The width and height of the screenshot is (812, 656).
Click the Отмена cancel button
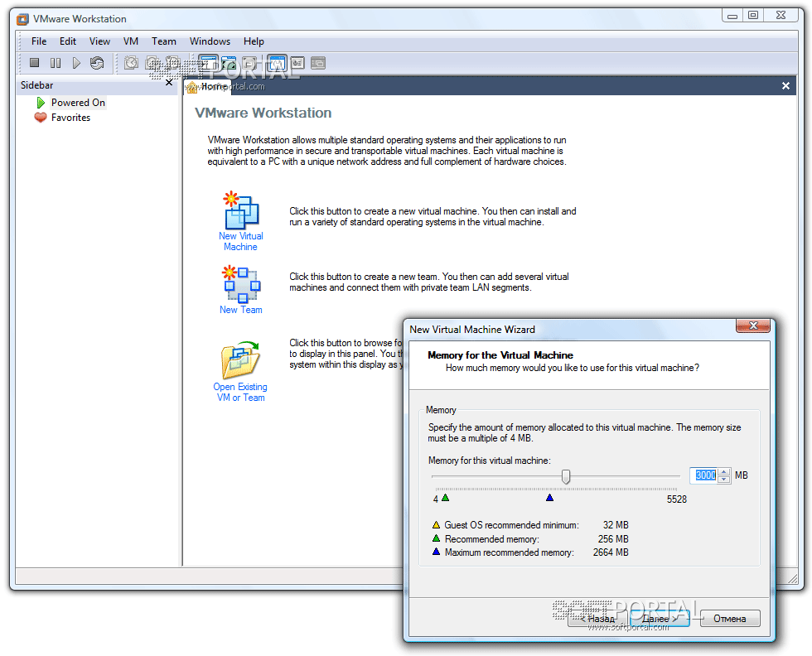click(x=730, y=618)
